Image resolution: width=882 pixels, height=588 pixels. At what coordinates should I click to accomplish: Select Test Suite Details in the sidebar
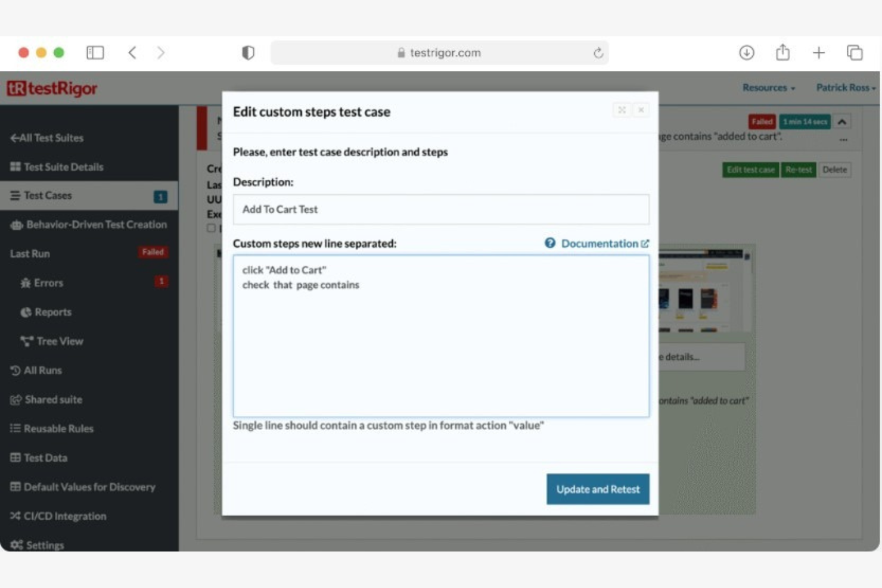[56, 167]
